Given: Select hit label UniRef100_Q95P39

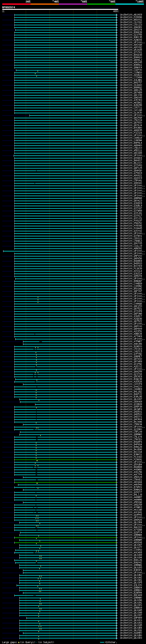Looking at the screenshot, I should [131, 407].
